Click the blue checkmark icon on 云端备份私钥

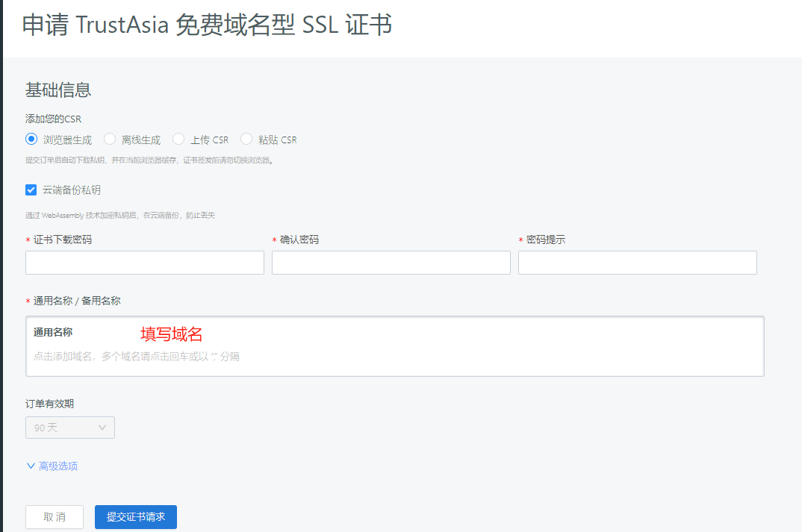point(31,190)
